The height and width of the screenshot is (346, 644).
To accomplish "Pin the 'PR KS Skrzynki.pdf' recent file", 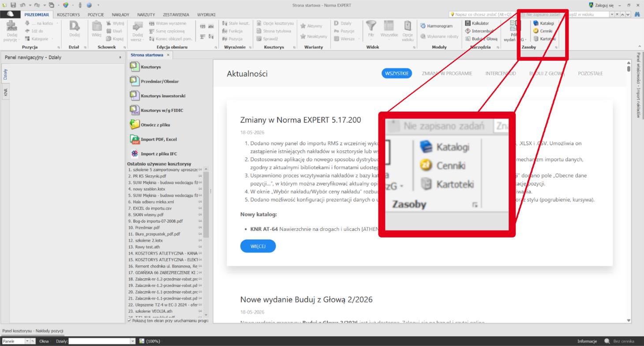I will (x=200, y=175).
